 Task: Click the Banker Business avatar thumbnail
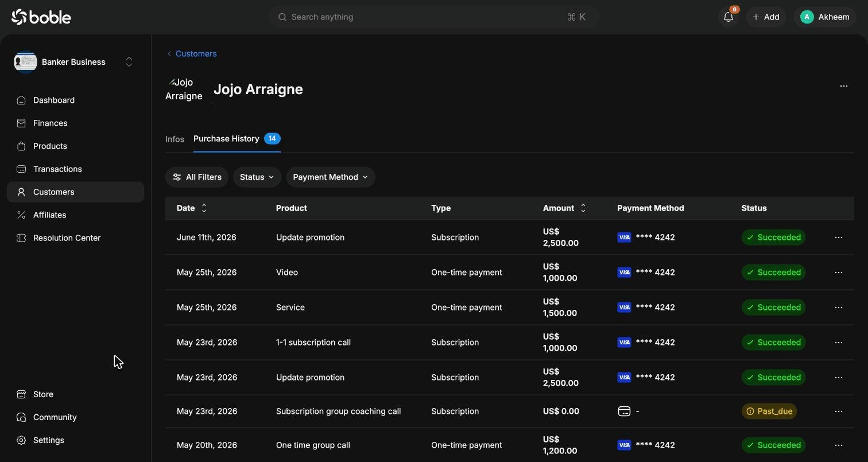pos(26,62)
